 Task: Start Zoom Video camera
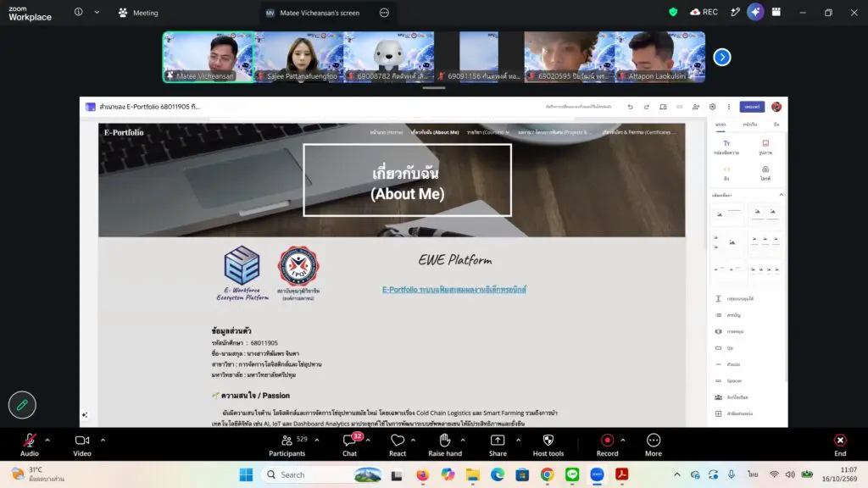pos(82,445)
